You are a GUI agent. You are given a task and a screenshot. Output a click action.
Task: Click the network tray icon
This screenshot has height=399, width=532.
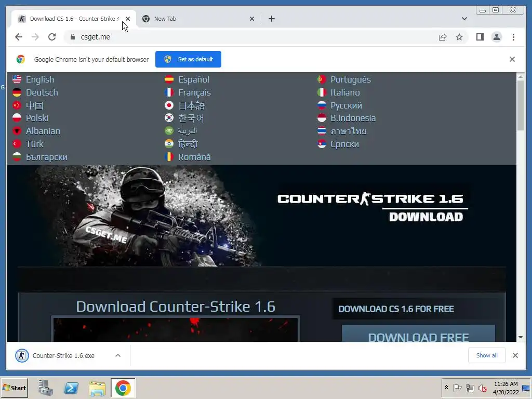pyautogui.click(x=470, y=388)
